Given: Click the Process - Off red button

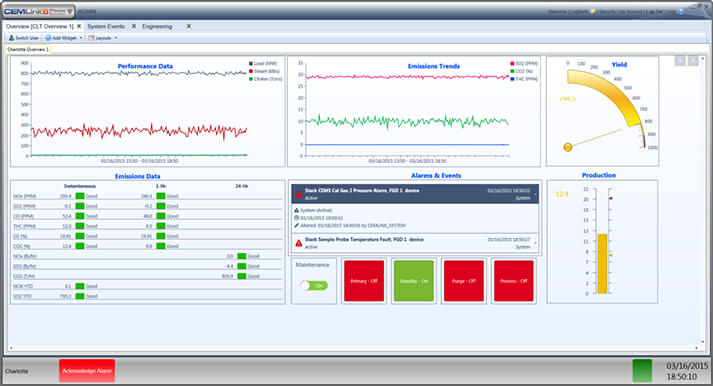Looking at the screenshot, I should point(514,281).
